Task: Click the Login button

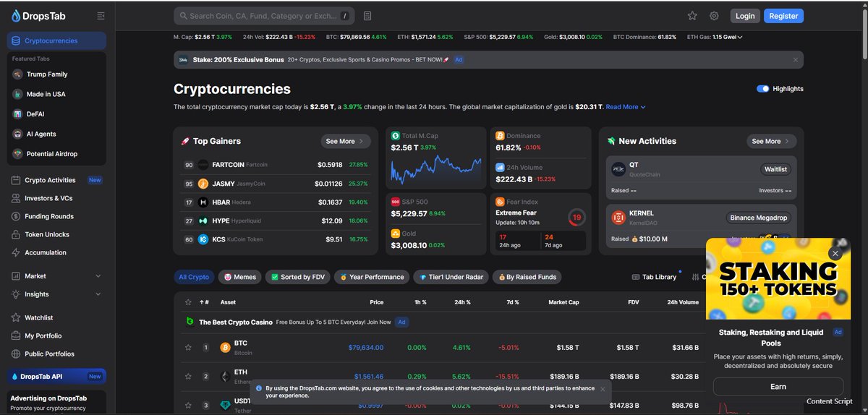Action: 745,16
